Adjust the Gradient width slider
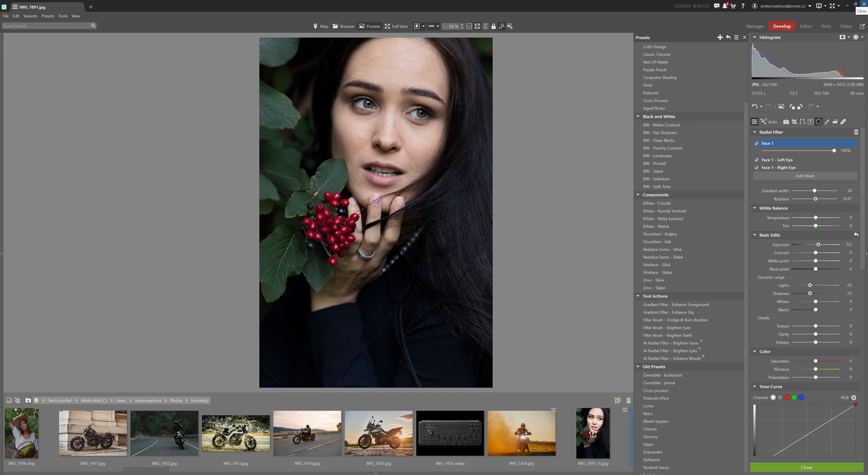This screenshot has height=475, width=868. (x=814, y=190)
